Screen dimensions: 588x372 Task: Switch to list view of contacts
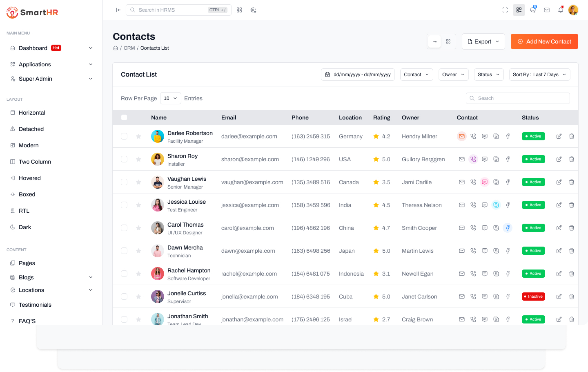point(435,42)
